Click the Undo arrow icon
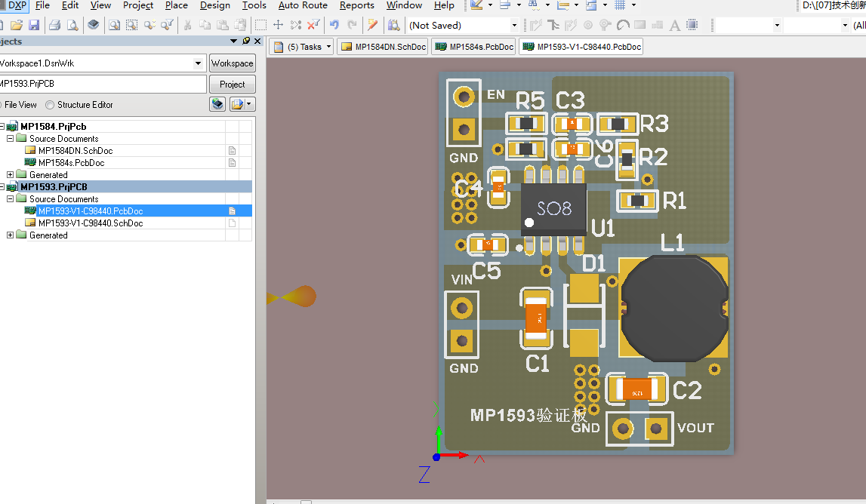Screen dimensions: 866x504 (334, 25)
